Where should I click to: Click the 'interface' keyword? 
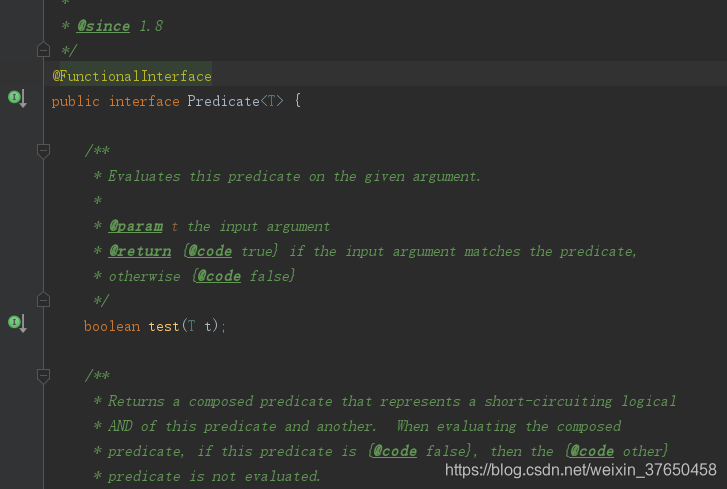(x=144, y=101)
